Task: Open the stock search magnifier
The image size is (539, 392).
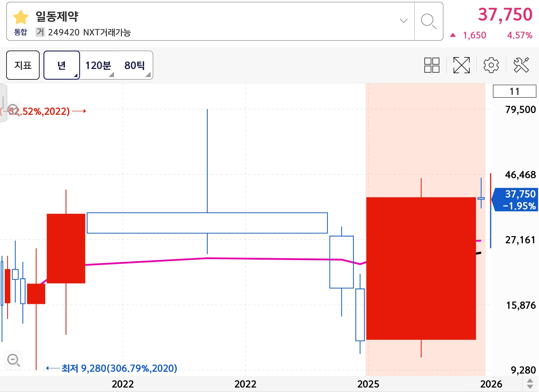Action: click(x=429, y=21)
